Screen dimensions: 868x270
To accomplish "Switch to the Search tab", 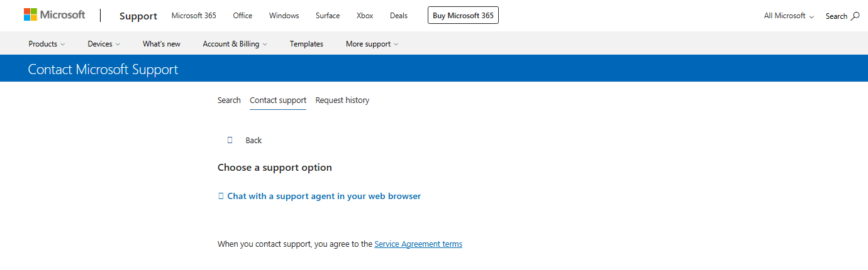I will click(229, 100).
